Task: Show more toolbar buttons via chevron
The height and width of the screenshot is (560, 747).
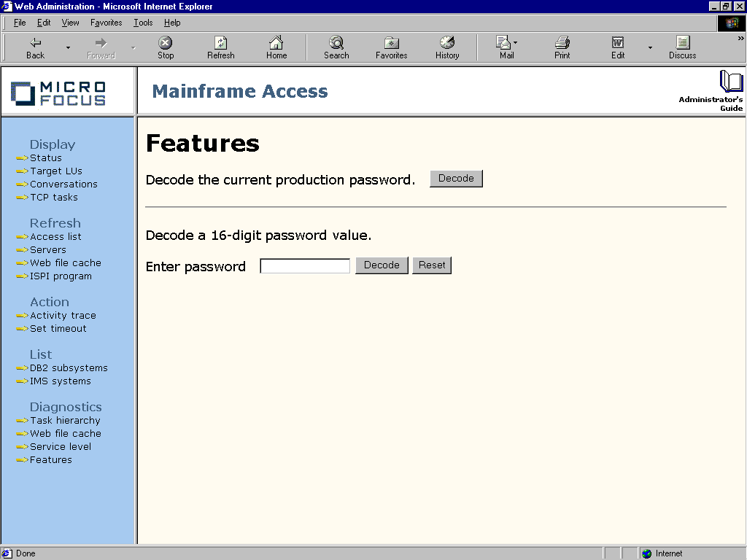Action: (741, 39)
